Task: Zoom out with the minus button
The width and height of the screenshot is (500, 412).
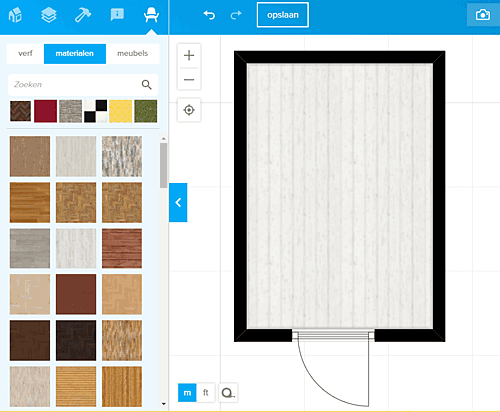Action: coord(189,79)
